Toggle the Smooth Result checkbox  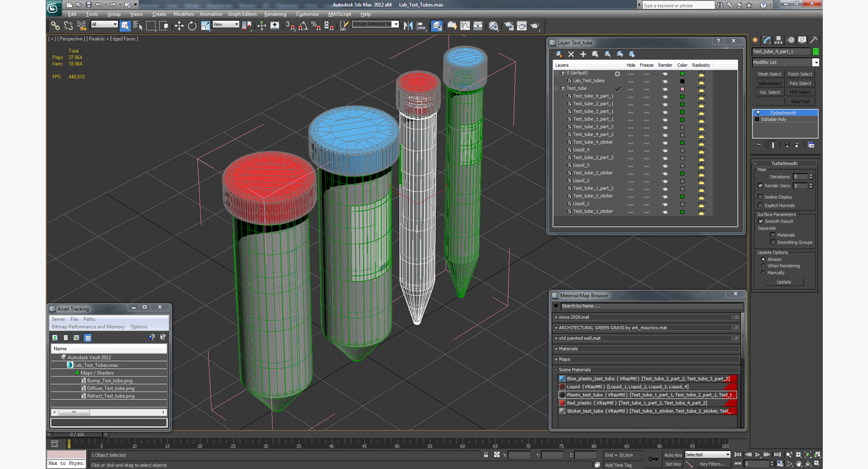click(x=761, y=221)
